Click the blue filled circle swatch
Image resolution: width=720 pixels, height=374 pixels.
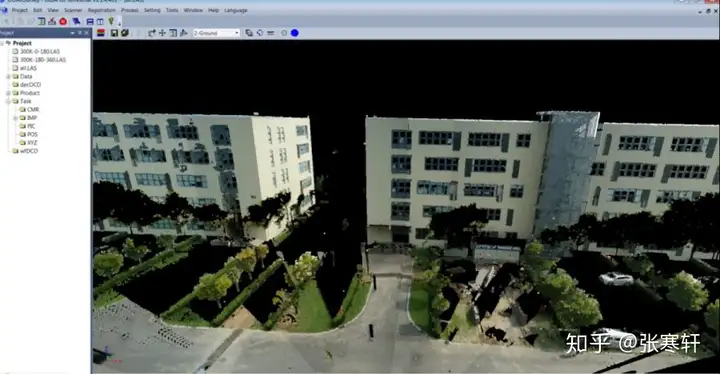(295, 33)
